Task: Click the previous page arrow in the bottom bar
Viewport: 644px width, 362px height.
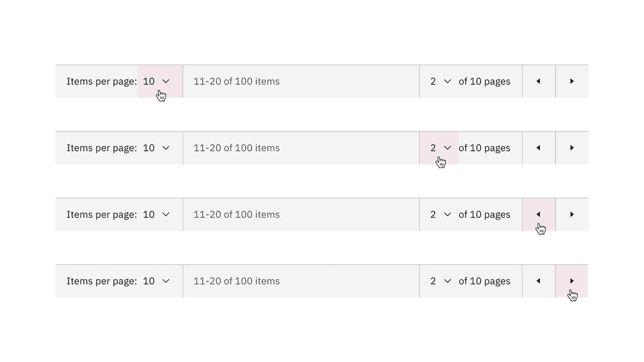Action: (538, 280)
